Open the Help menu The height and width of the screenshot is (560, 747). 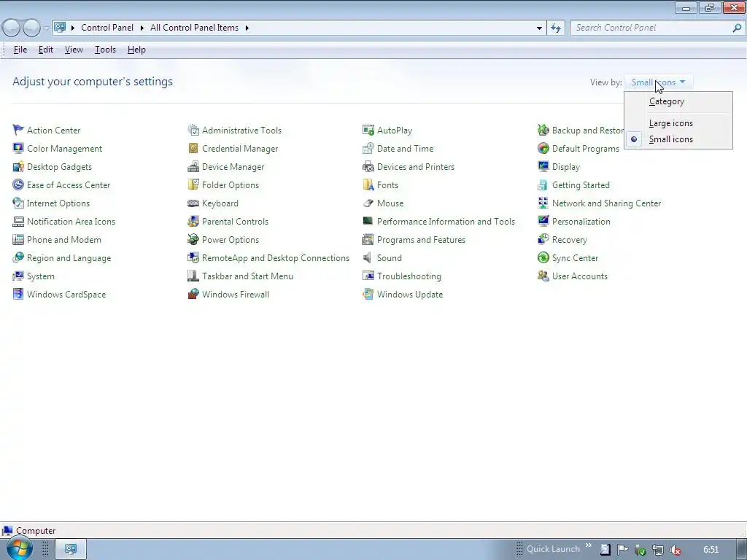136,50
